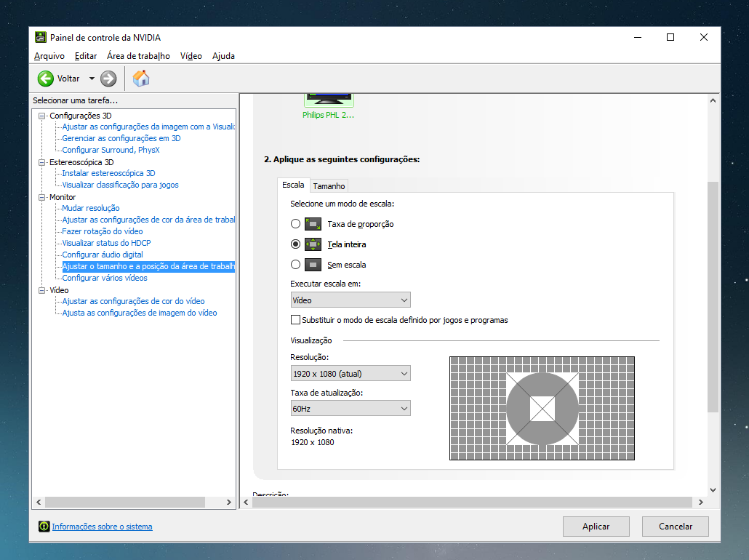Click the gray forward arrow icon
The width and height of the screenshot is (749, 560).
[108, 79]
